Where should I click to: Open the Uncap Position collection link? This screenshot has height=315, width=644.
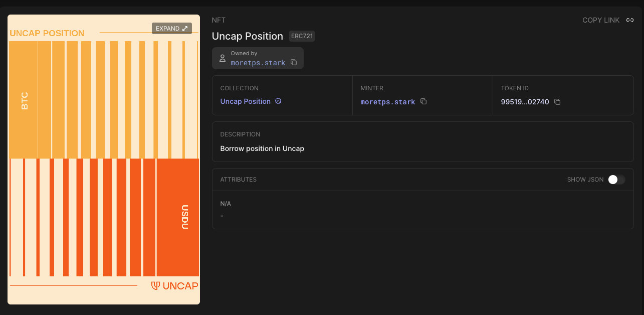coord(245,101)
